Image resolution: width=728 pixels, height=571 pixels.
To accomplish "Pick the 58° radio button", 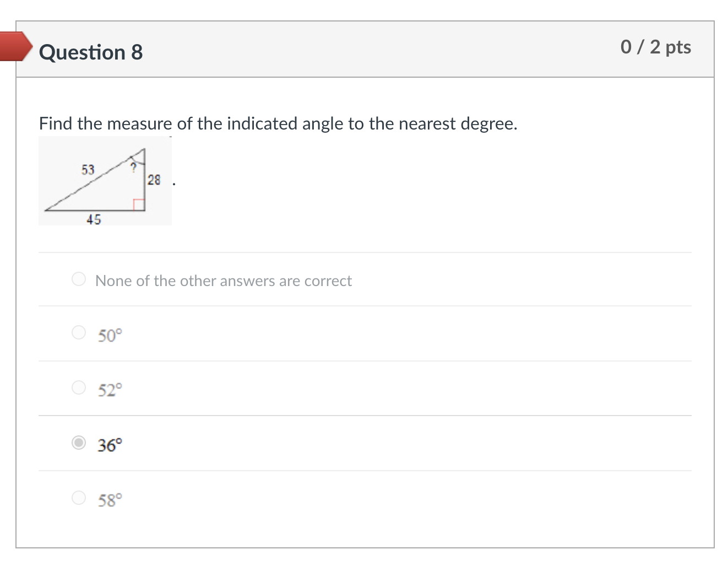I will click(79, 498).
